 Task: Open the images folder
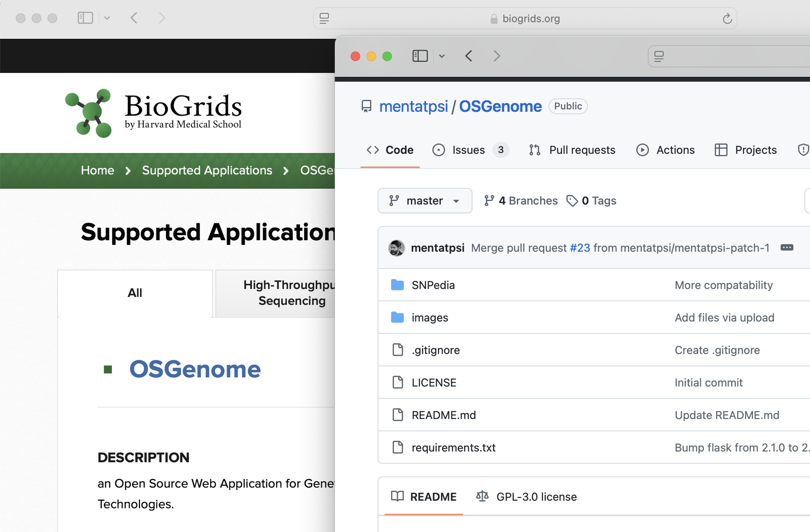429,318
